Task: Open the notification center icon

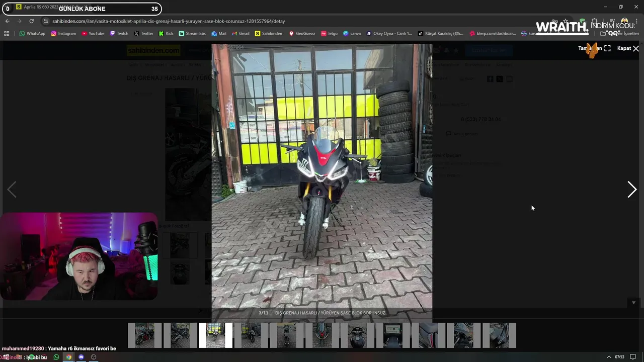Action: [x=633, y=357]
